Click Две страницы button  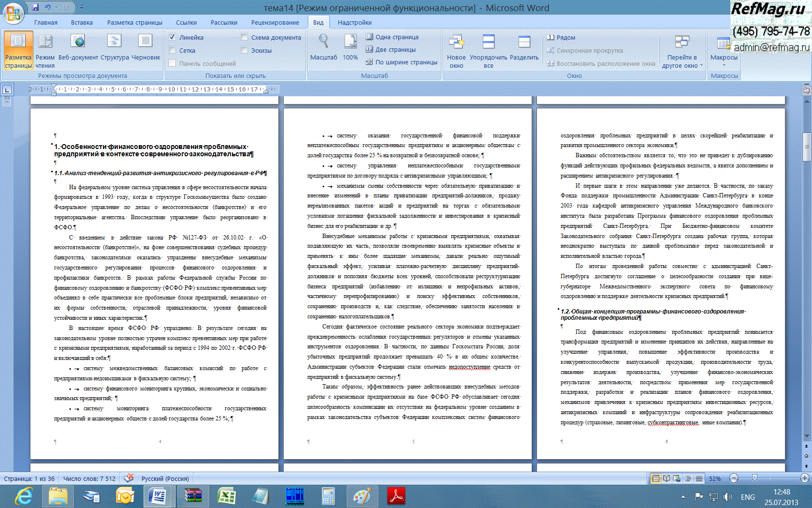[391, 49]
